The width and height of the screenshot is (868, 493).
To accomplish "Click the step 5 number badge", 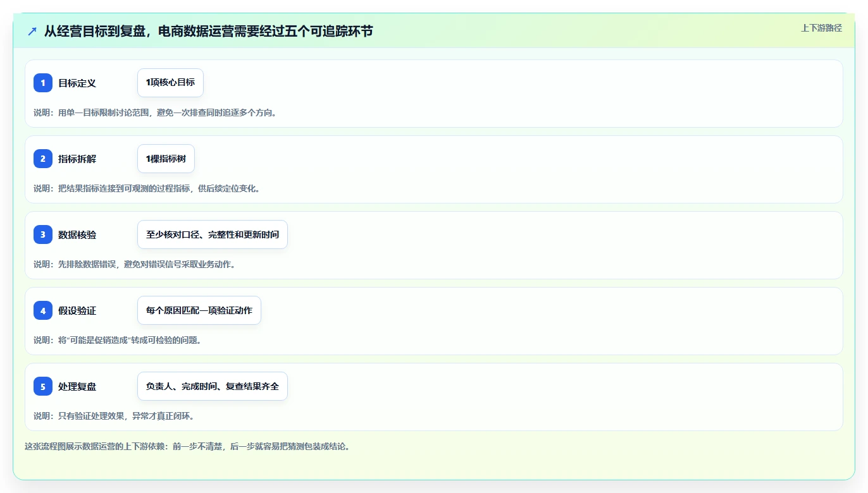I will tap(43, 386).
